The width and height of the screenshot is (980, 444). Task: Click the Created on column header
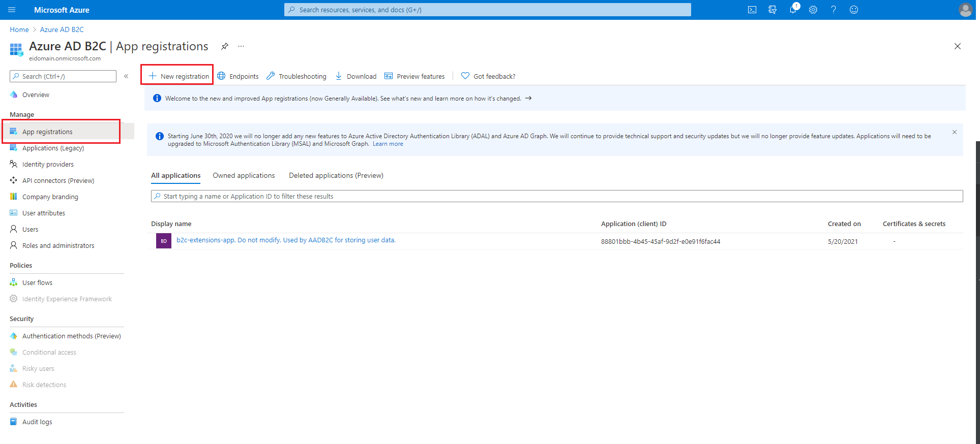pos(844,224)
